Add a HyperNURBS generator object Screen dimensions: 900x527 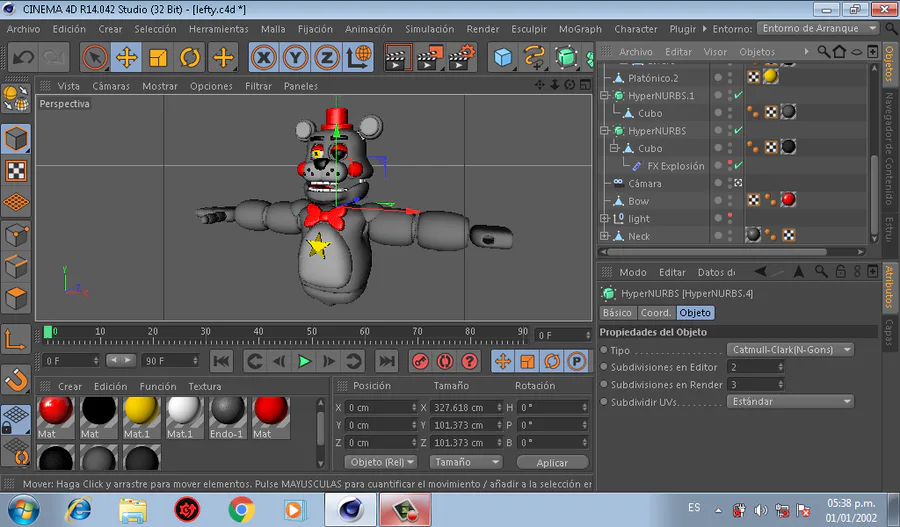(566, 57)
